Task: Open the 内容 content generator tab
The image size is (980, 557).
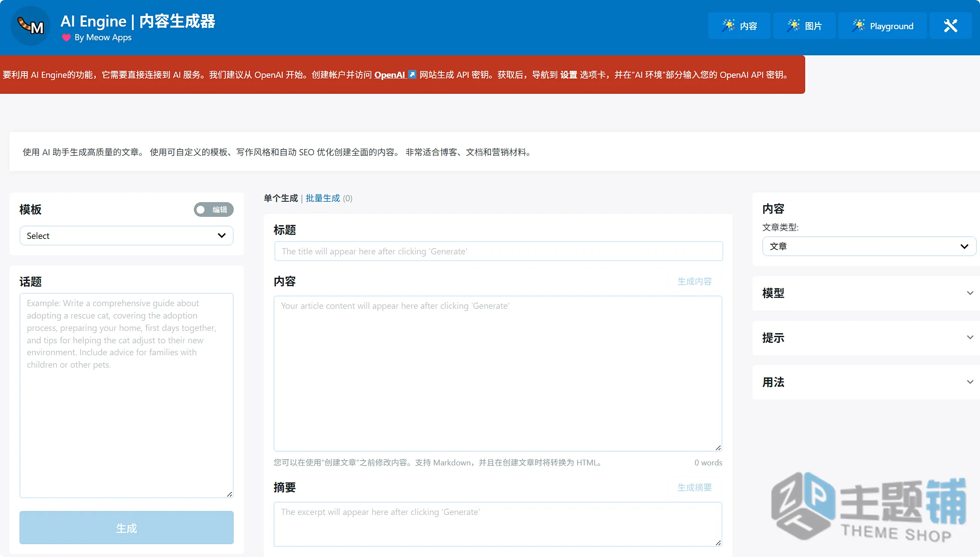Action: (x=739, y=26)
